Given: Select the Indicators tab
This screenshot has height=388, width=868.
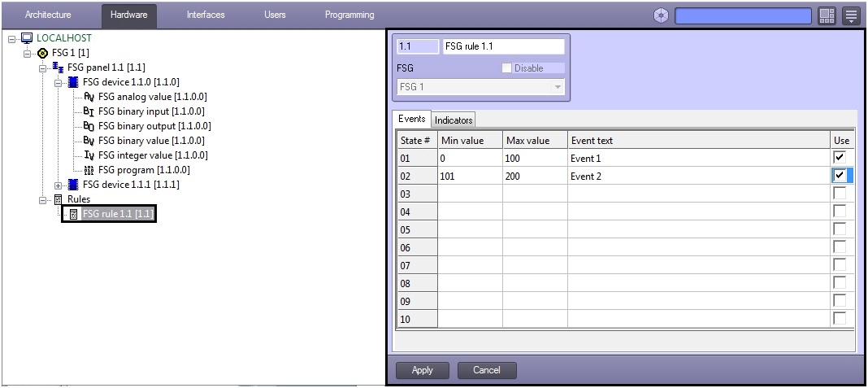Looking at the screenshot, I should click(x=454, y=120).
